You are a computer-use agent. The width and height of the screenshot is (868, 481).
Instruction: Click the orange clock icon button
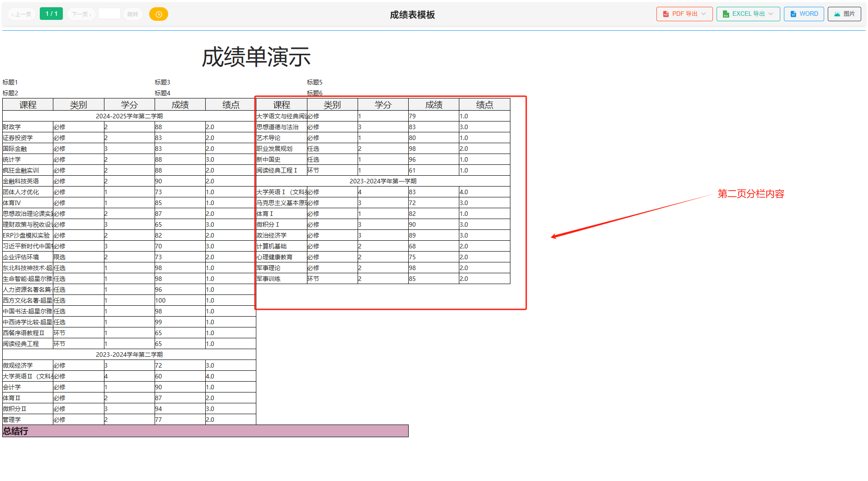(x=158, y=14)
